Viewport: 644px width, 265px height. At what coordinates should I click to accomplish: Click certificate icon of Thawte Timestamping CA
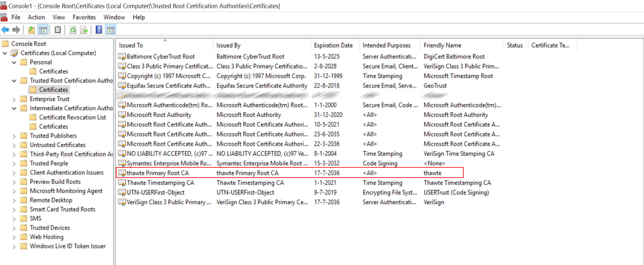tap(122, 183)
